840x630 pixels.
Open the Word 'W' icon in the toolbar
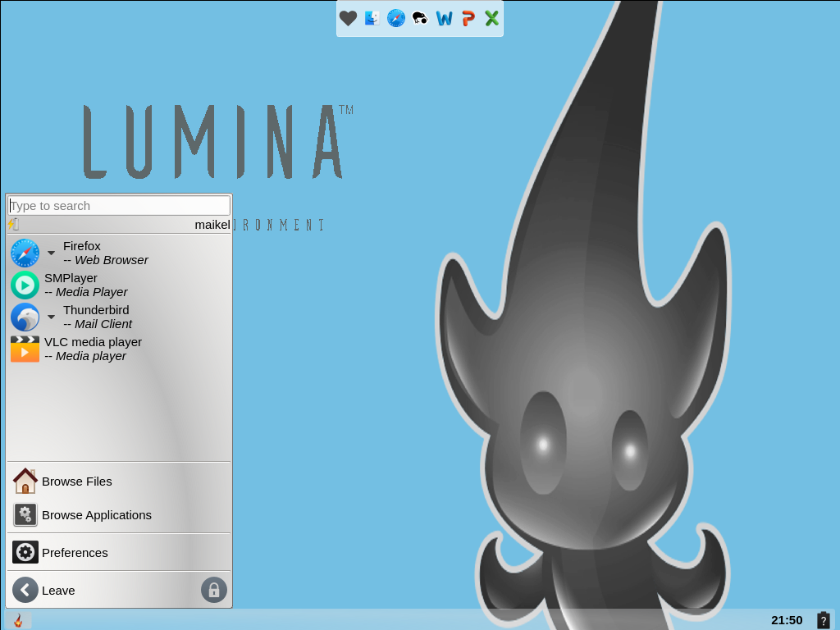pos(444,18)
